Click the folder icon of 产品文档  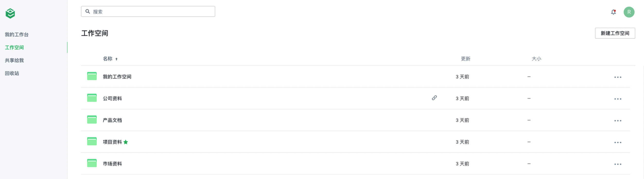[x=92, y=120]
